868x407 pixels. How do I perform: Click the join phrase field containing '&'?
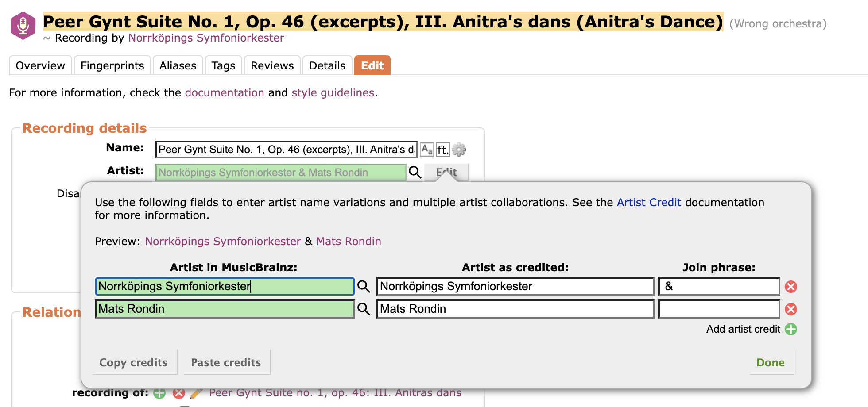[x=719, y=287]
